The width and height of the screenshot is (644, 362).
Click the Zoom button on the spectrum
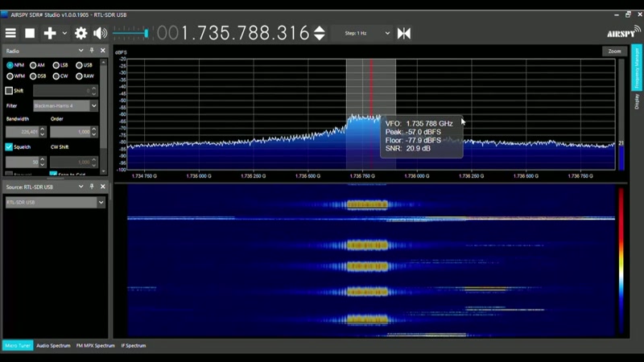tap(614, 51)
